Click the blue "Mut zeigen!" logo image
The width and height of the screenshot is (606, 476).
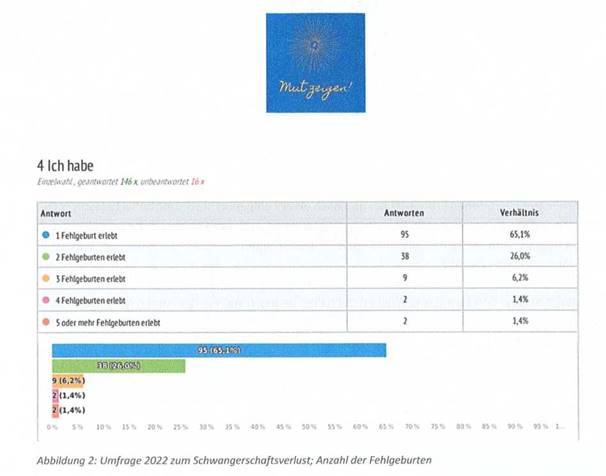click(x=315, y=63)
